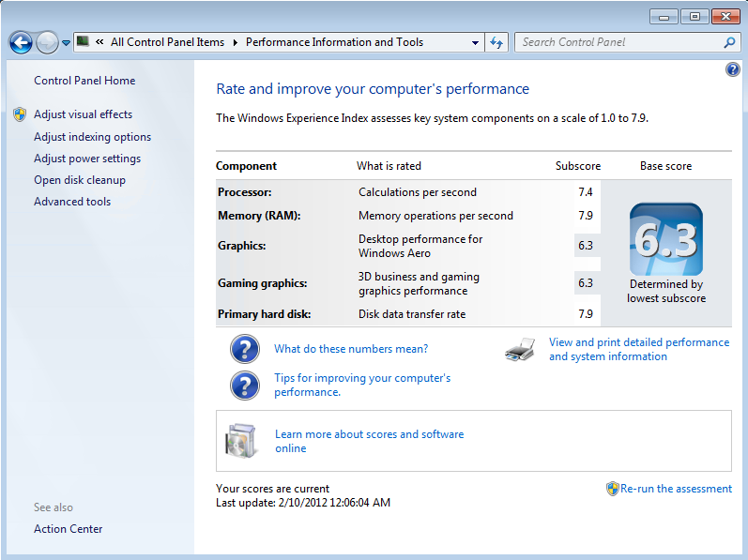Screen dimensions: 748x560
Task: Click the question icon beside performance tips
Action: [245, 386]
